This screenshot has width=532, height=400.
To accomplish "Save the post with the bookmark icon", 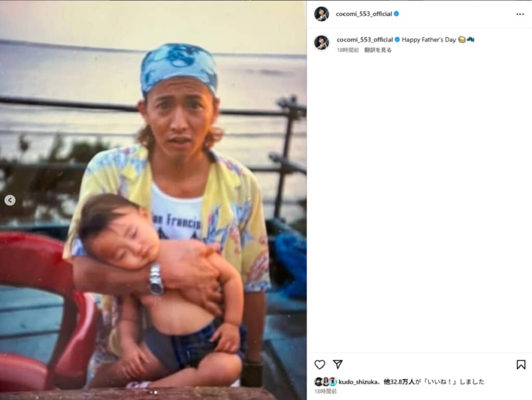I will [x=521, y=365].
